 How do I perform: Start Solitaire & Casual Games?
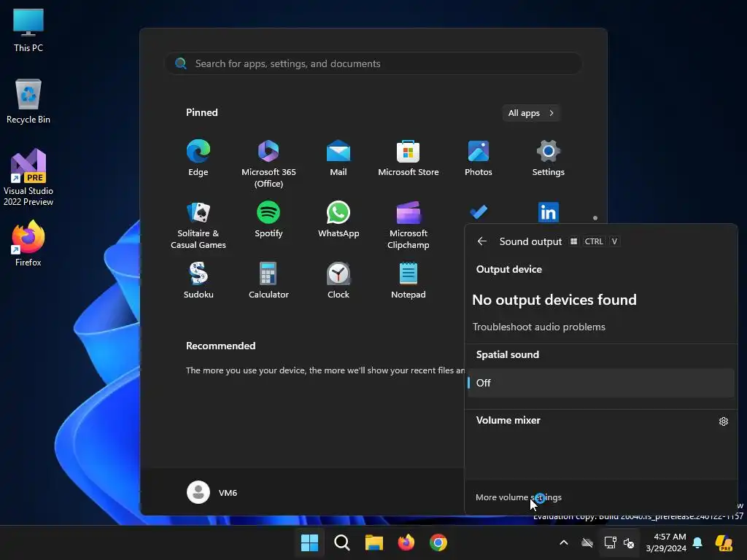click(x=198, y=225)
